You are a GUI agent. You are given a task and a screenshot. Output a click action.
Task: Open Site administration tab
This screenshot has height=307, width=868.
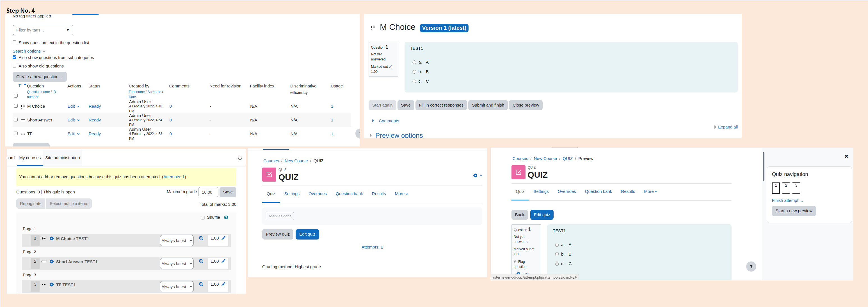(x=63, y=157)
